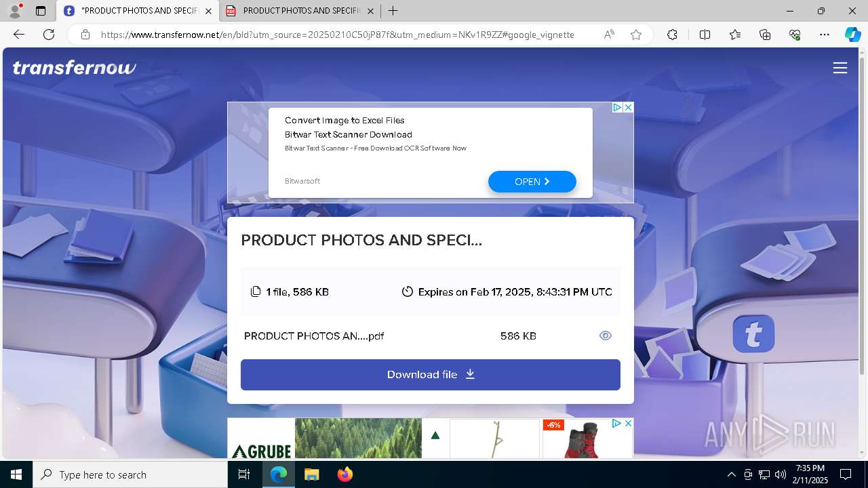Close the second PDF tab
The image size is (868, 488).
coord(370,11)
